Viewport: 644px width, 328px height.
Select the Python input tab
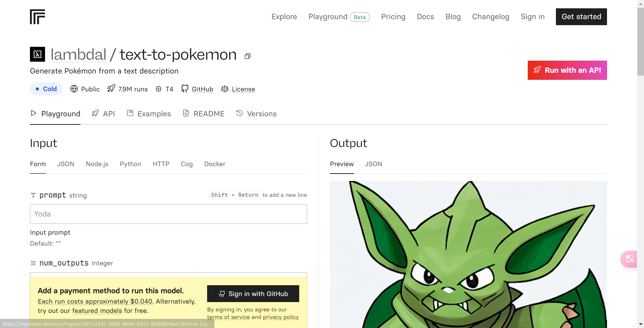tap(130, 164)
